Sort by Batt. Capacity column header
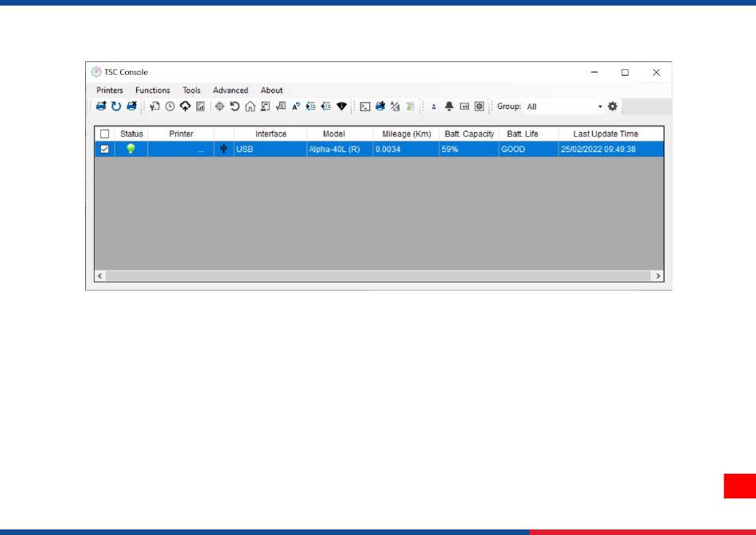The image size is (756, 535). click(470, 134)
